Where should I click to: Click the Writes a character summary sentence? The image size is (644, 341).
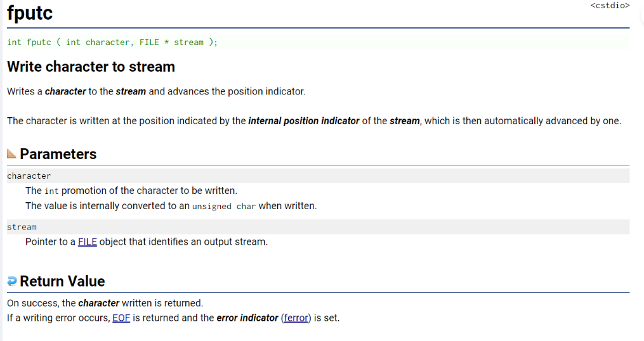click(x=156, y=91)
